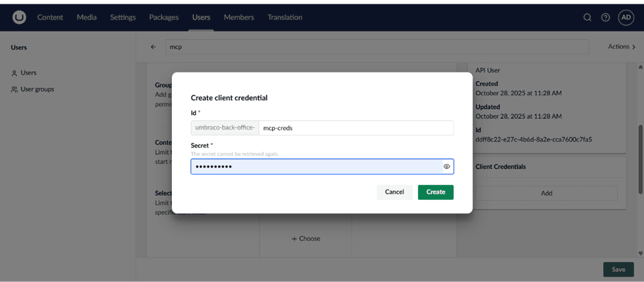Expand the Actions dropdown
644x282 pixels.
pyautogui.click(x=621, y=47)
